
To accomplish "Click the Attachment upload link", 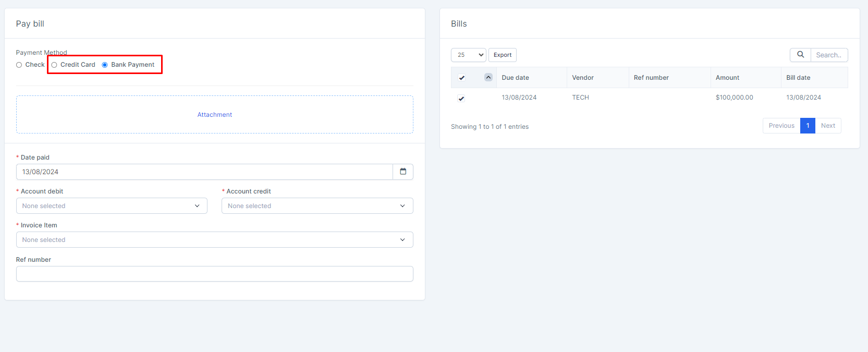I will point(214,115).
